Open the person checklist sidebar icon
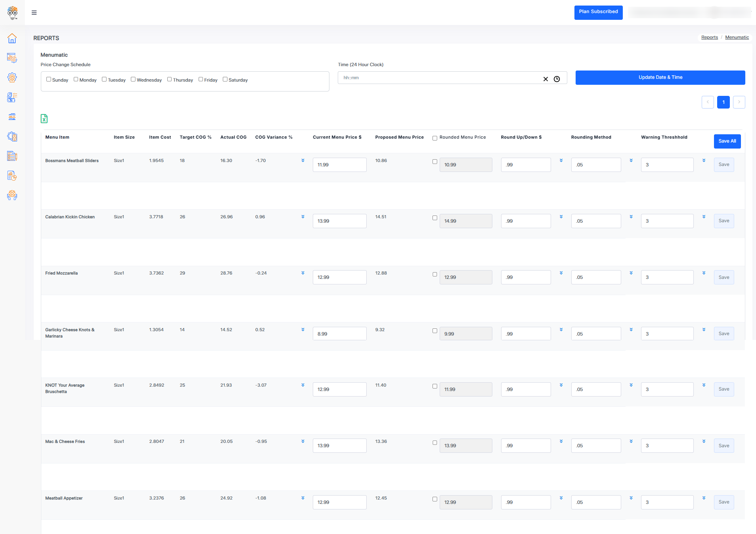Screen dimensions: 756x534 click(12, 97)
